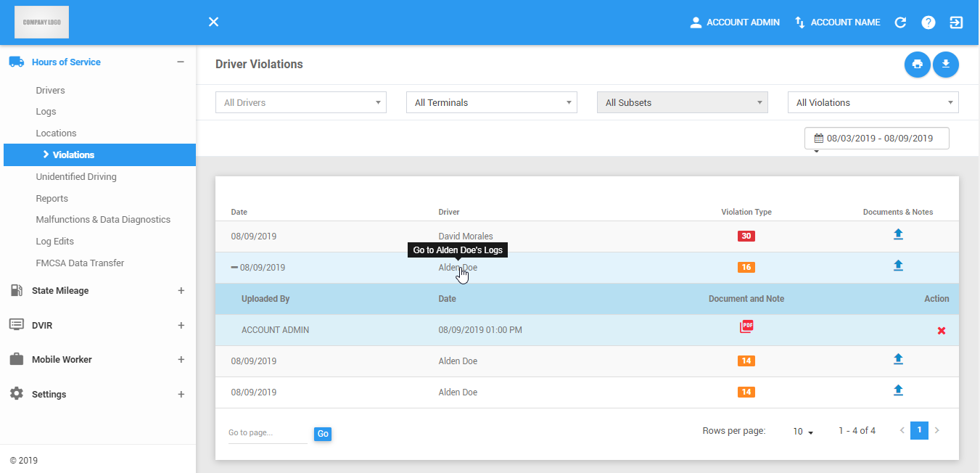Open the All Subsets dropdown
This screenshot has width=980, height=473.
tap(683, 102)
